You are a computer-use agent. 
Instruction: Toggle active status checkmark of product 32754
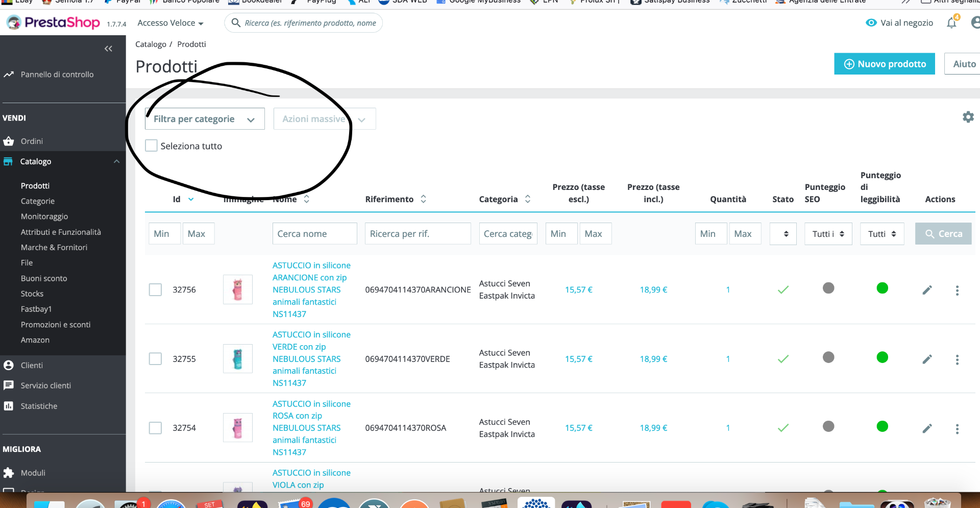783,428
